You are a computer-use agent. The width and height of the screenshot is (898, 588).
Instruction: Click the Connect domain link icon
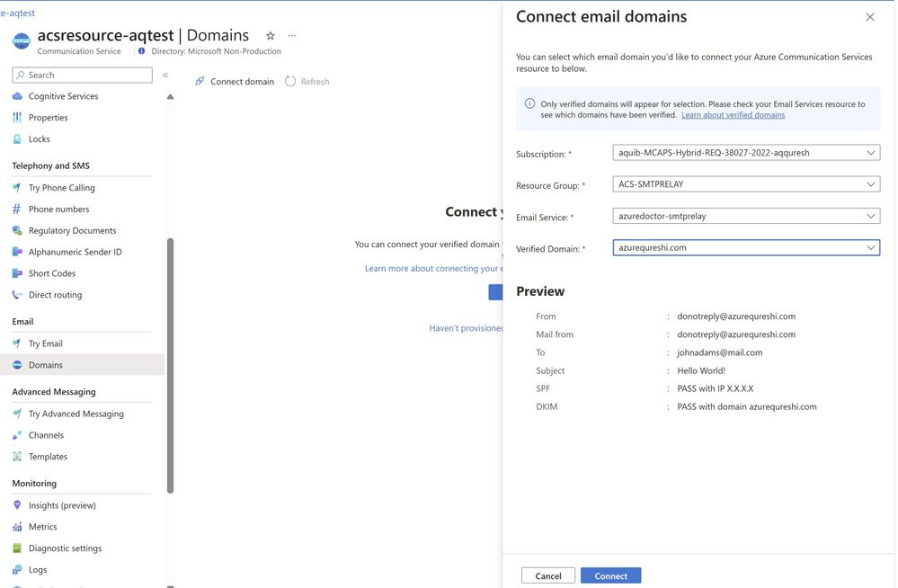coord(200,82)
